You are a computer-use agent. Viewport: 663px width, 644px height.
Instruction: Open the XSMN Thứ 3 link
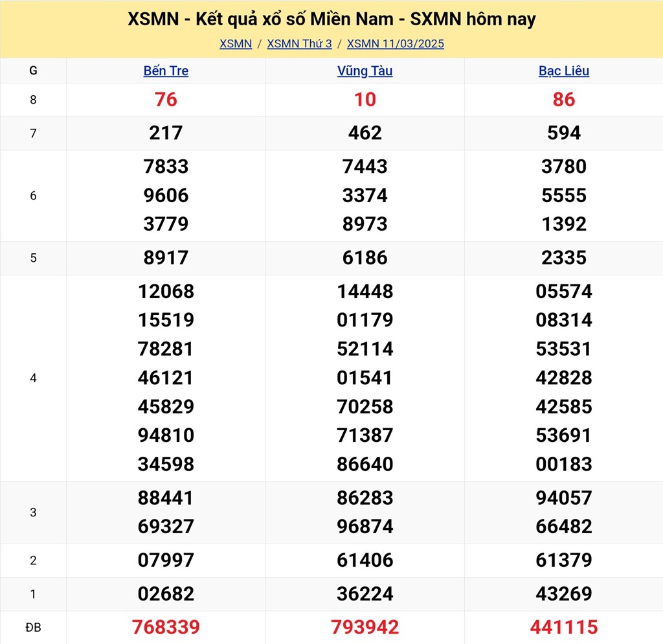click(x=299, y=44)
